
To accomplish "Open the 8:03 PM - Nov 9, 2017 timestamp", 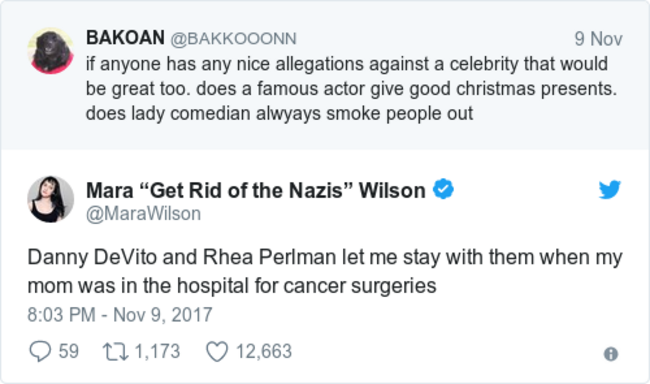I will pyautogui.click(x=120, y=315).
